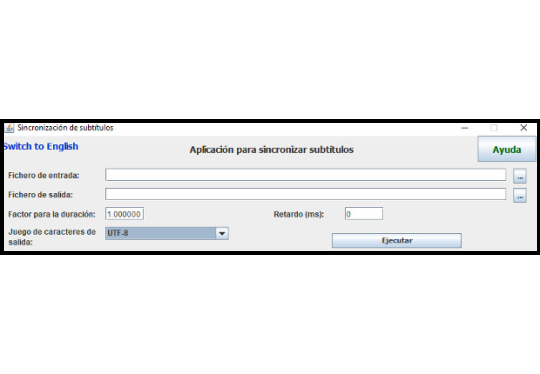
Task: Click the Switch to English link
Action: [41, 147]
